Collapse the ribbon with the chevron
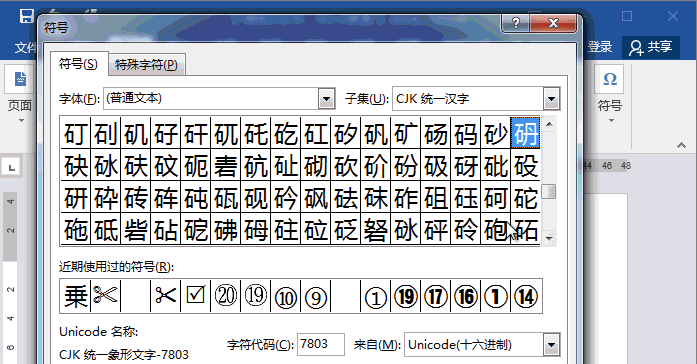This screenshot has height=364, width=697. [681, 146]
